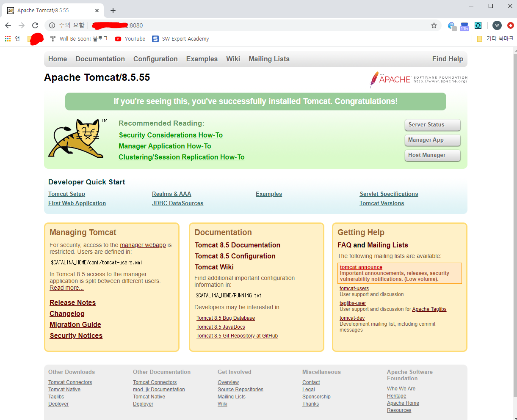Open Tomcat 8.5 Git Repository at GitHub
Viewport: 517px width, 420px height.
[x=237, y=336]
